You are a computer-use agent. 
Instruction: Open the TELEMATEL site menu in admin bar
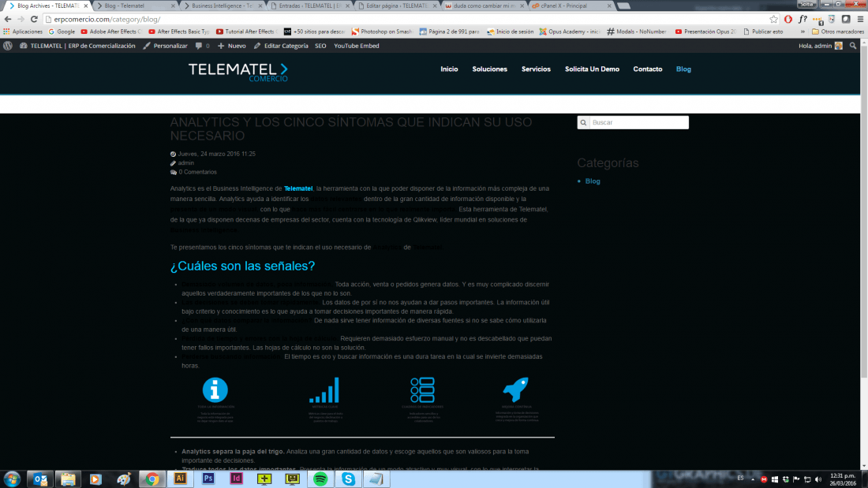coord(77,46)
